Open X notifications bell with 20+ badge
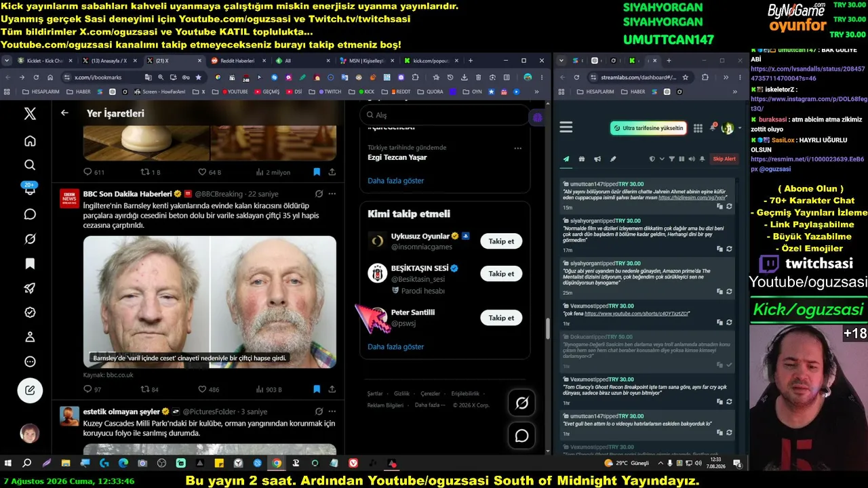Image resolution: width=868 pixels, height=488 pixels. (x=30, y=189)
